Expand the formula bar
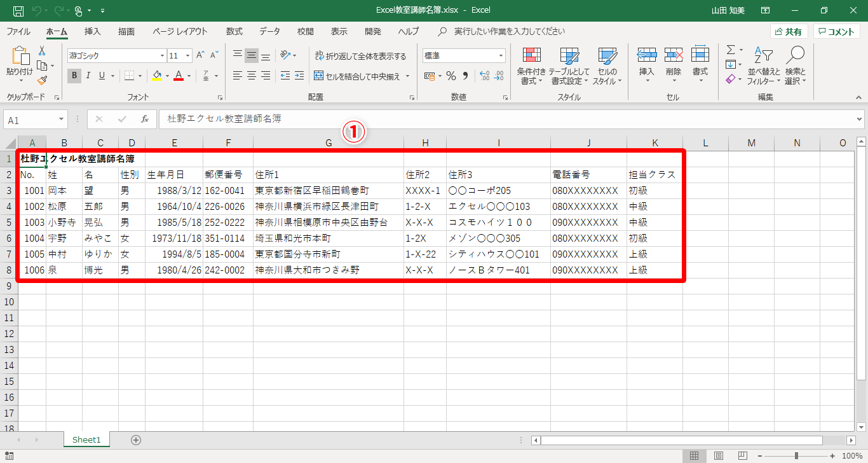The width and height of the screenshot is (868, 463). point(860,119)
